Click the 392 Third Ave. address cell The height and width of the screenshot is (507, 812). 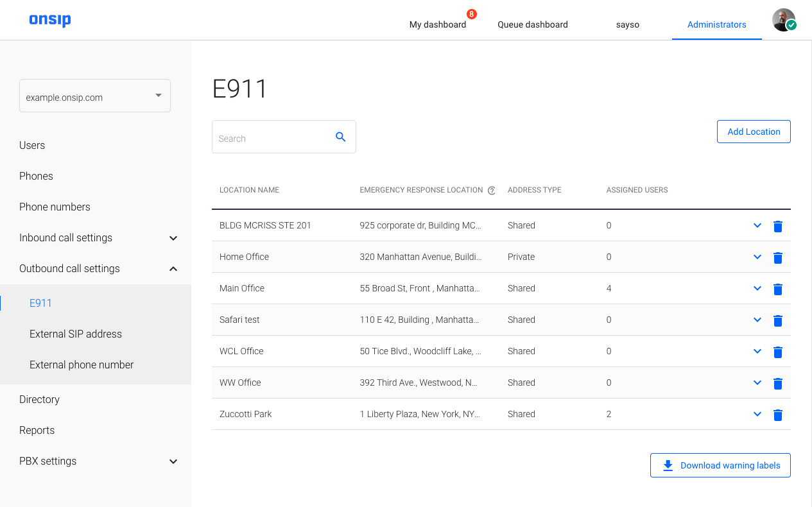419,382
